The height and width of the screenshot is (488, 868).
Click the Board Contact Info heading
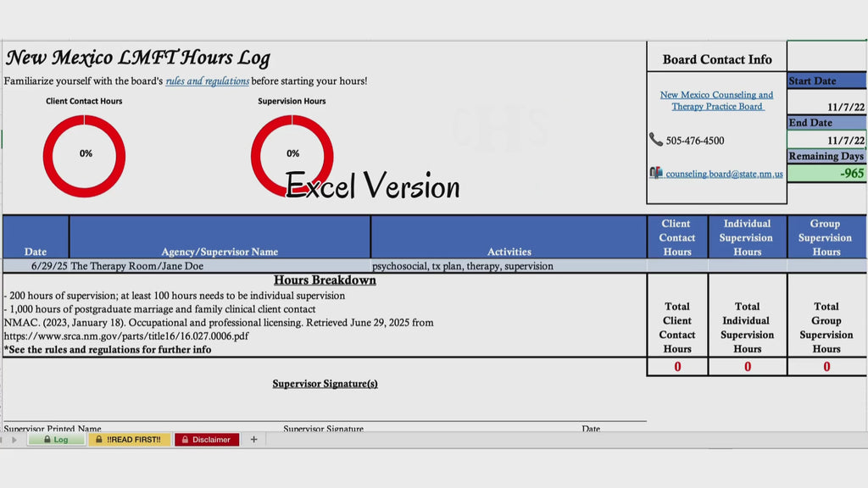click(717, 59)
